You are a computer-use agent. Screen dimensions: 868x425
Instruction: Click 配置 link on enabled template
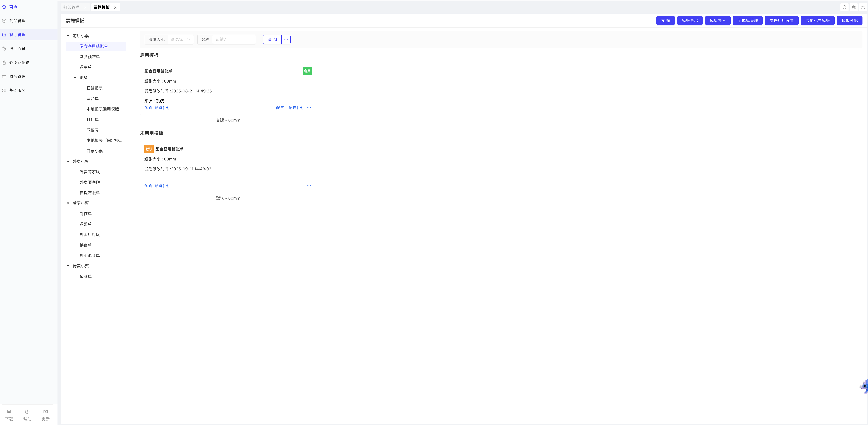(280, 108)
